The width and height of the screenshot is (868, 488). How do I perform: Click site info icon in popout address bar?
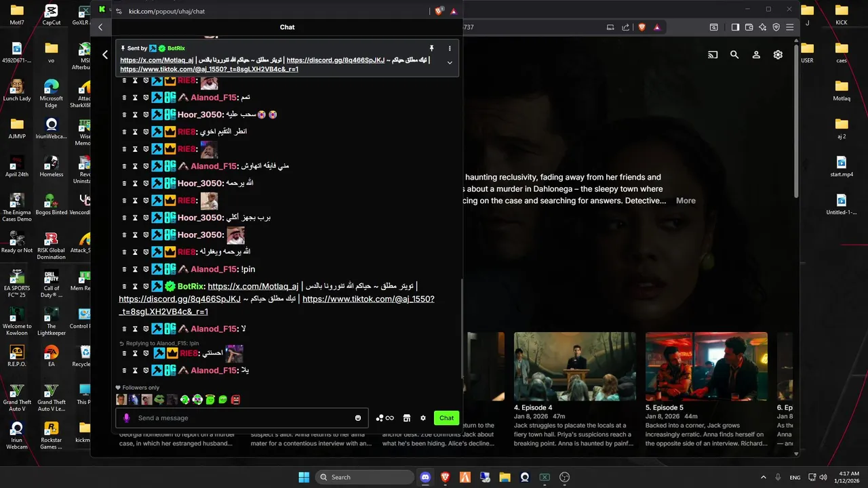tap(119, 12)
